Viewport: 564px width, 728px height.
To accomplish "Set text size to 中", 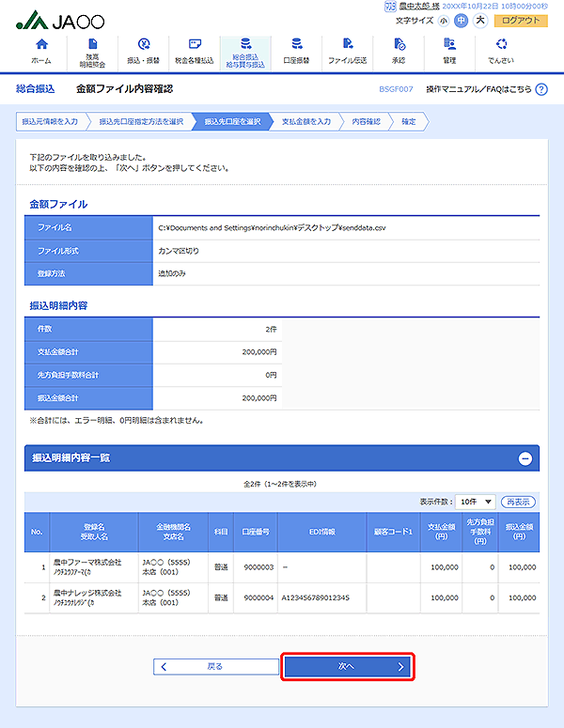I will coord(461,21).
